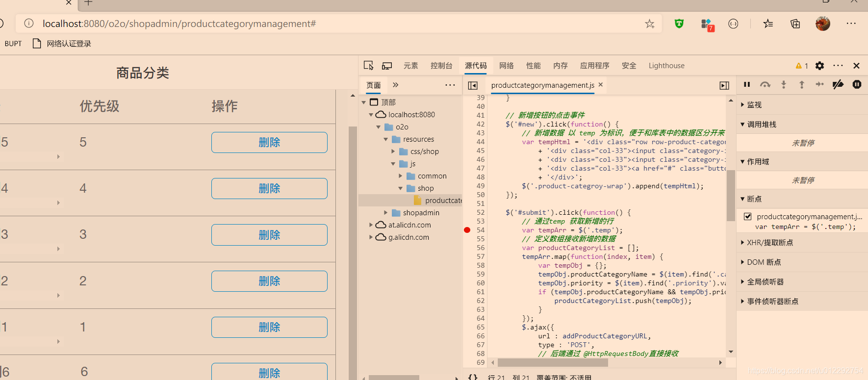The image size is (868, 380).
Task: Pause script execution
Action: click(747, 84)
